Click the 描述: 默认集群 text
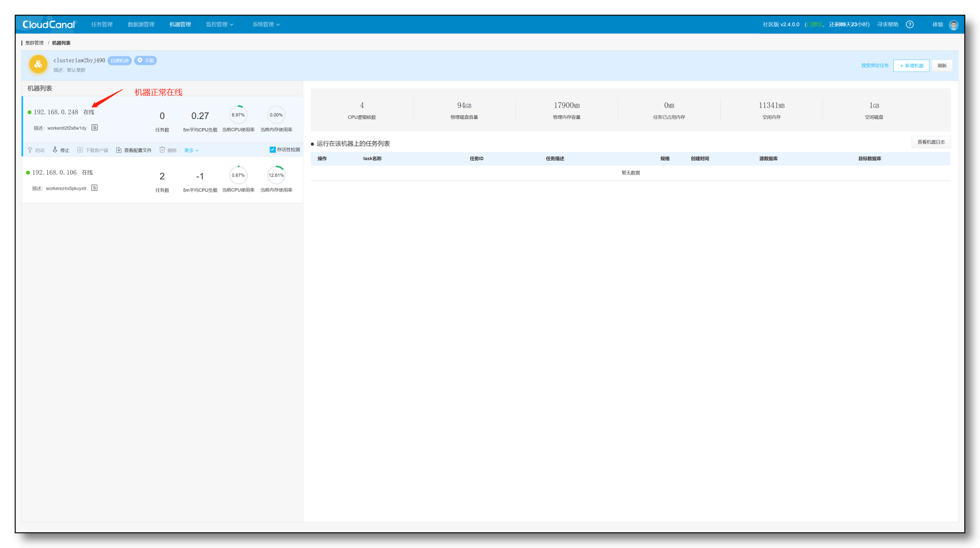 [69, 70]
